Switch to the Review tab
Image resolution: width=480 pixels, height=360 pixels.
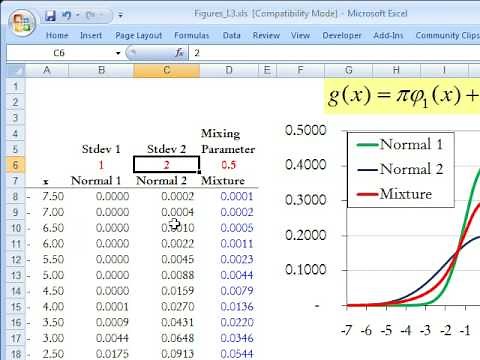coord(266,35)
